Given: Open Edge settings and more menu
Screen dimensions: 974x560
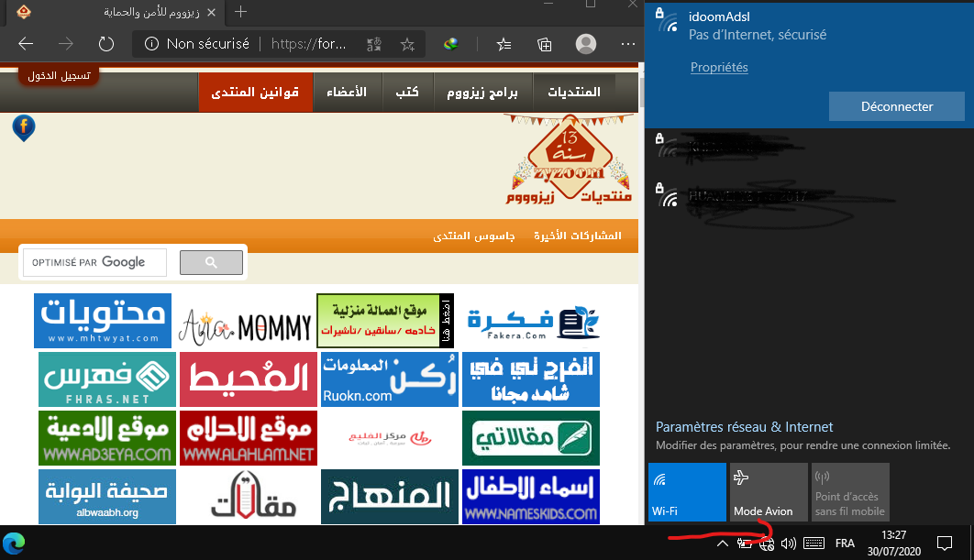Looking at the screenshot, I should [x=628, y=44].
